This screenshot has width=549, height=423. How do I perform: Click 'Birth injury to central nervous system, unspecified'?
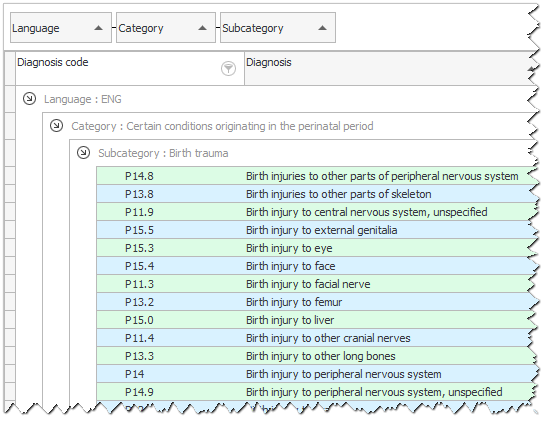point(367,212)
